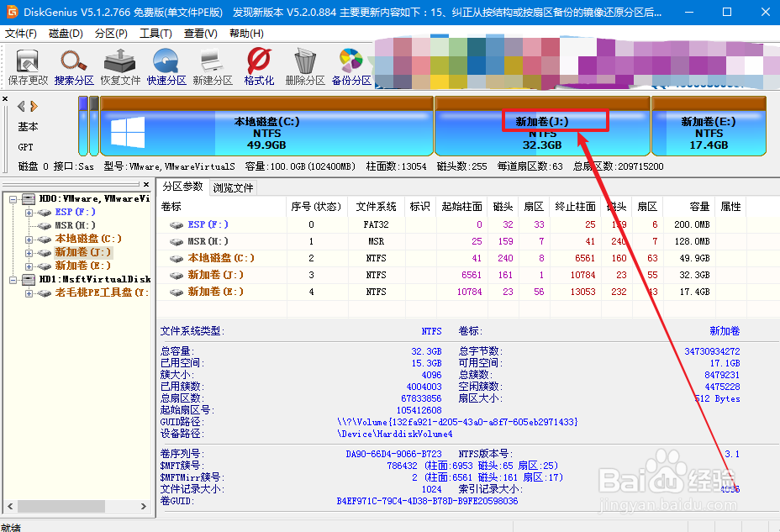Select 新加卷(E:) in the tree
The height and width of the screenshot is (532, 780).
(82, 266)
